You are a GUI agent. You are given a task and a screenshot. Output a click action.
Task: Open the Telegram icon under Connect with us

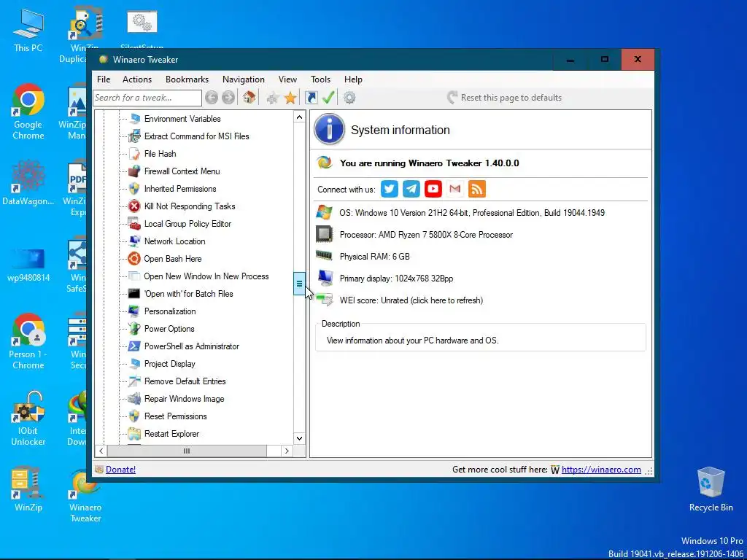411,189
